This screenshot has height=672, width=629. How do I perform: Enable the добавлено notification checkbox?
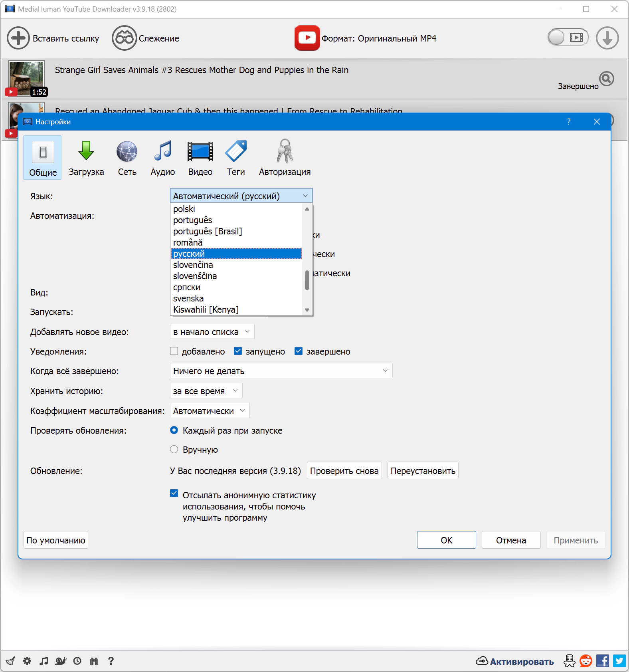coord(174,351)
